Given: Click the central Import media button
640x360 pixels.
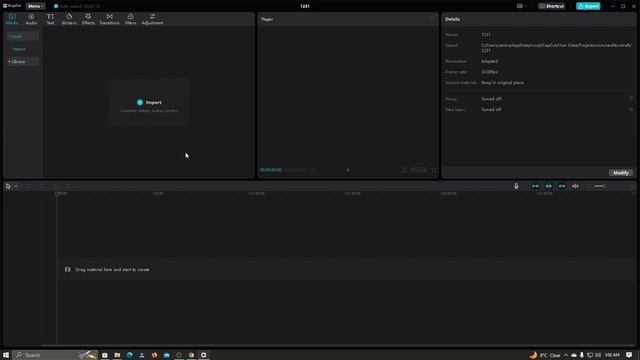Looking at the screenshot, I should 149,102.
